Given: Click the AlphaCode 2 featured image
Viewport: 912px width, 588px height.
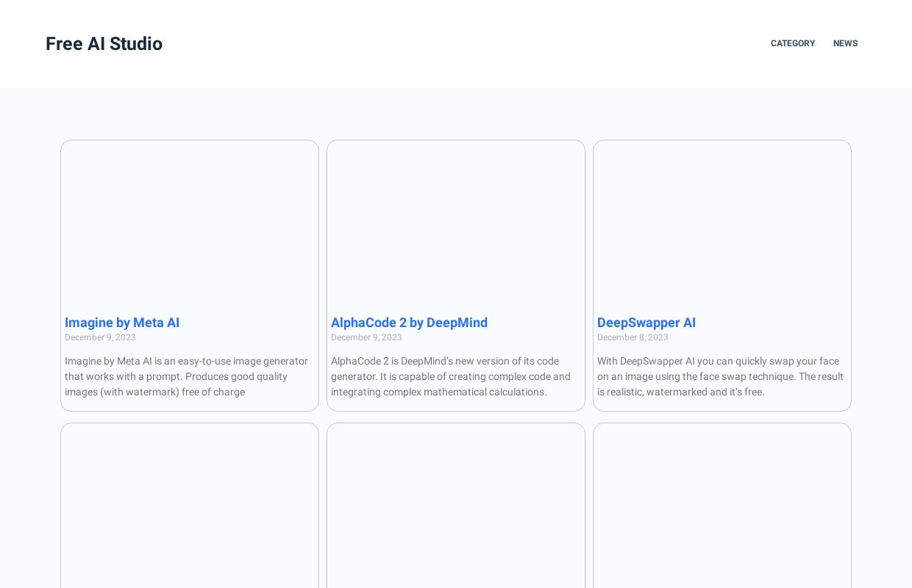Looking at the screenshot, I should coord(456,220).
